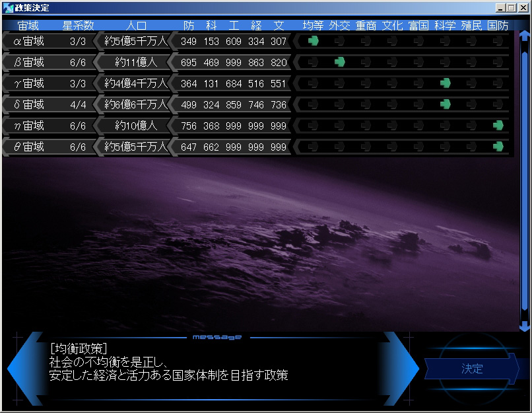This screenshot has height=413, width=532.
Task: Select the α宙域 row name
Action: click(28, 41)
